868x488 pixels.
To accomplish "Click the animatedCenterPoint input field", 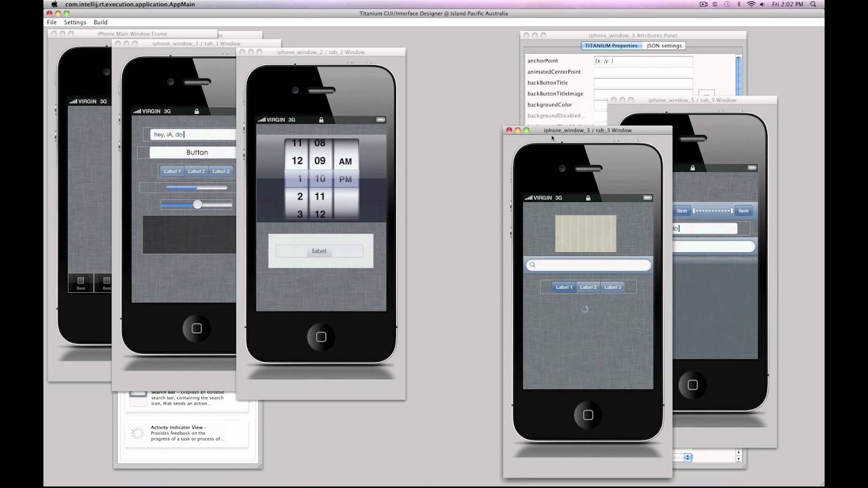I will [x=643, y=72].
